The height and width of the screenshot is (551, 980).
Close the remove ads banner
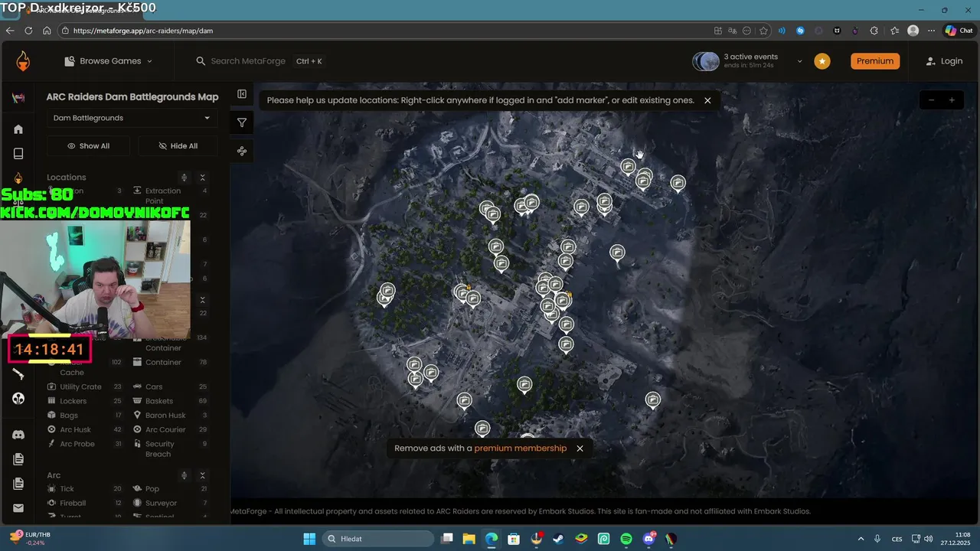coord(580,448)
